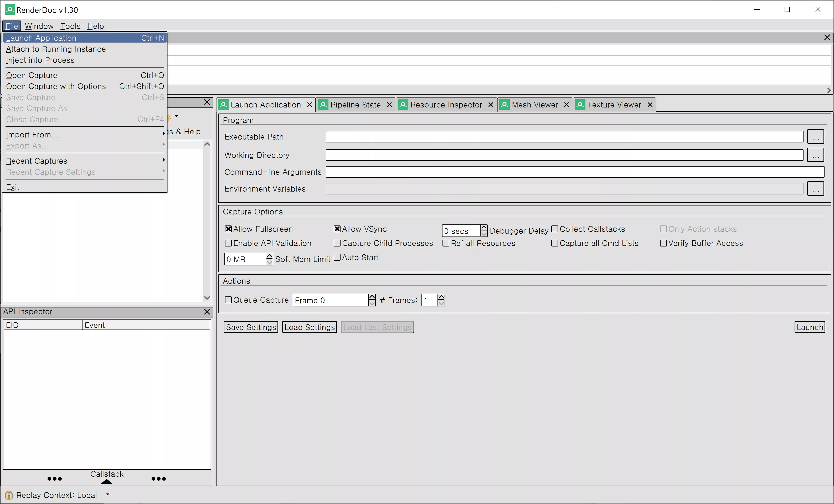Enable Auto Start checkbox
The height and width of the screenshot is (504, 834).
[337, 258]
